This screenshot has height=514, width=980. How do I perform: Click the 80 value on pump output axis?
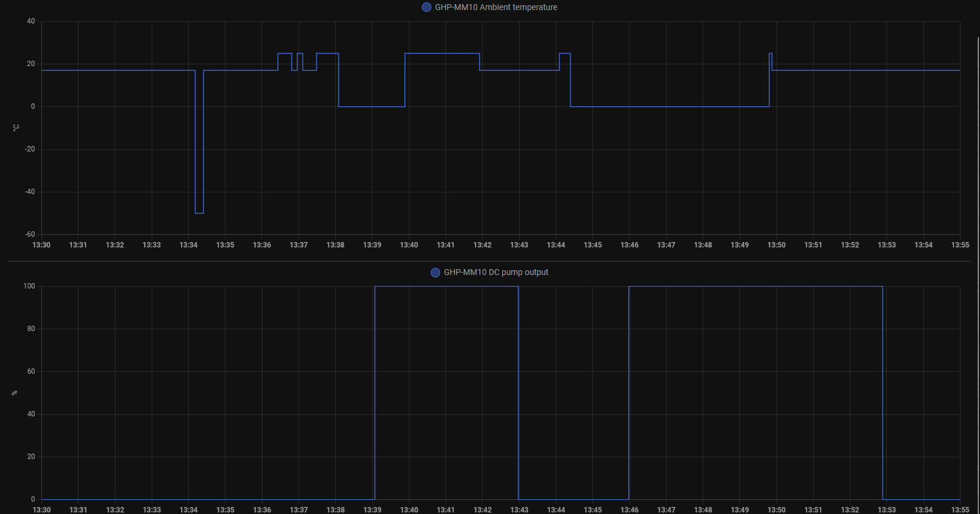pos(31,329)
